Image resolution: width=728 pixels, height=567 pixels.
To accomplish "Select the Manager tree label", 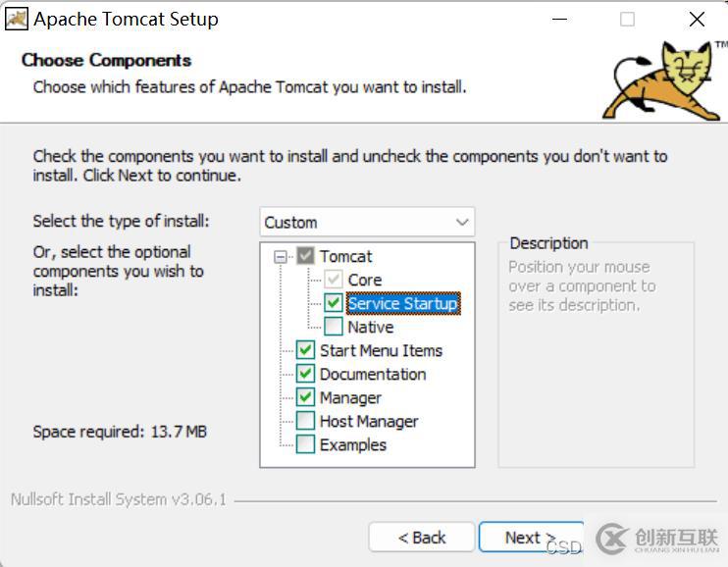I will (x=350, y=398).
